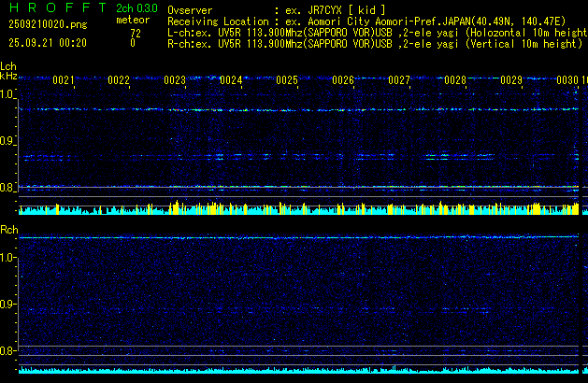Click the R-ch antenna description line
This screenshot has height=383, width=588.
374,43
